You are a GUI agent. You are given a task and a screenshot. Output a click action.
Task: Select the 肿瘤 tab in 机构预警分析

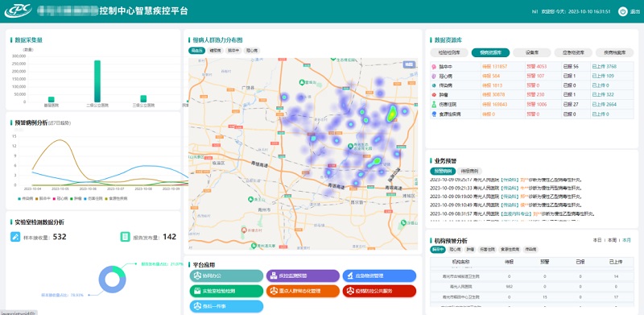(x=470, y=249)
